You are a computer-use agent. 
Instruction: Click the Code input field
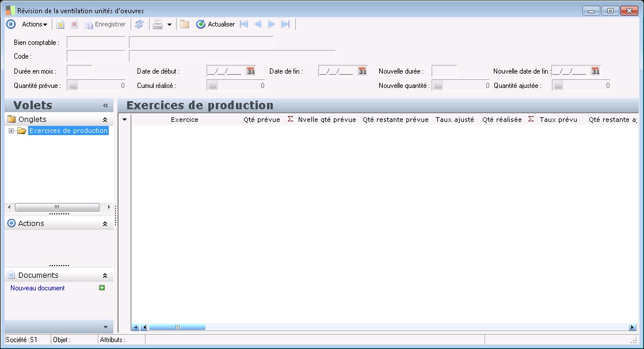coord(96,56)
